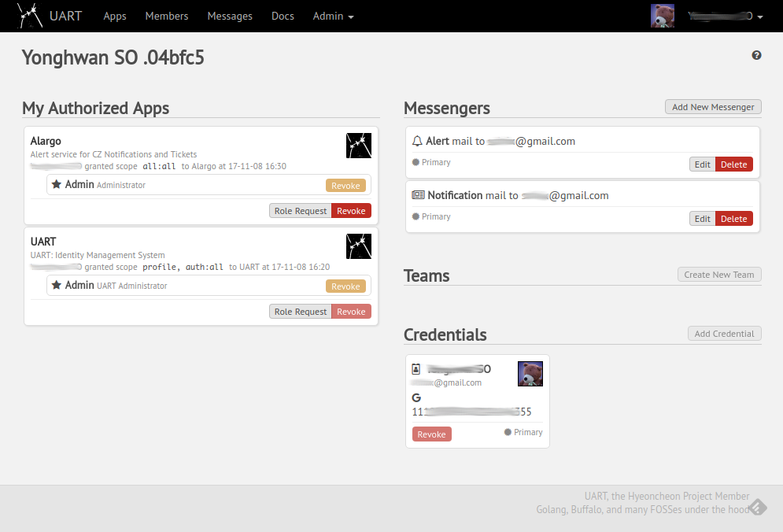Click the 'all:all' scope text
This screenshot has width=783, height=532.
[x=159, y=166]
